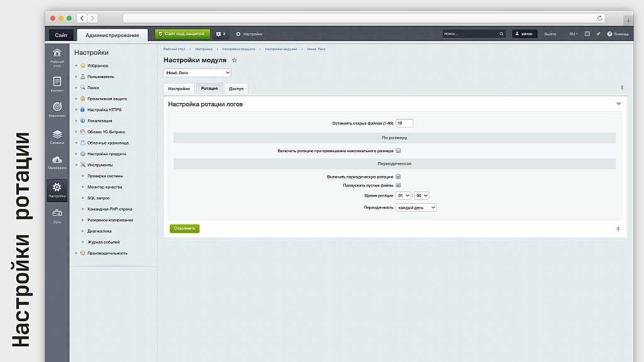Click the Выйти logout link
This screenshot has height=362, width=644.
point(550,34)
